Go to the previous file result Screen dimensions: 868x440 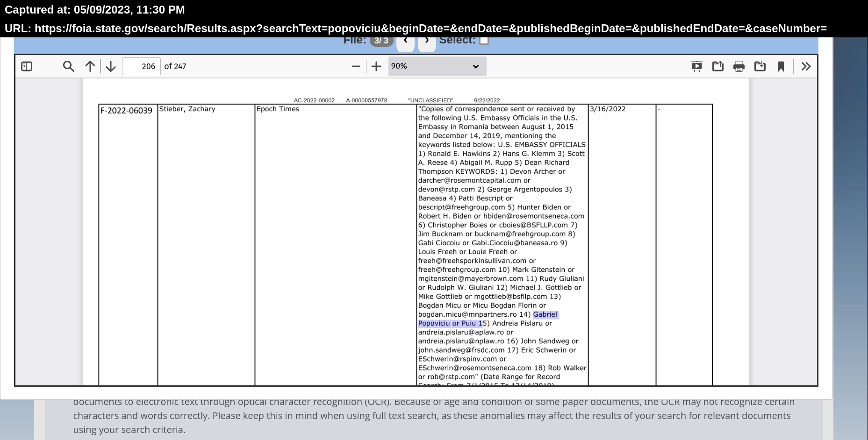(x=405, y=42)
